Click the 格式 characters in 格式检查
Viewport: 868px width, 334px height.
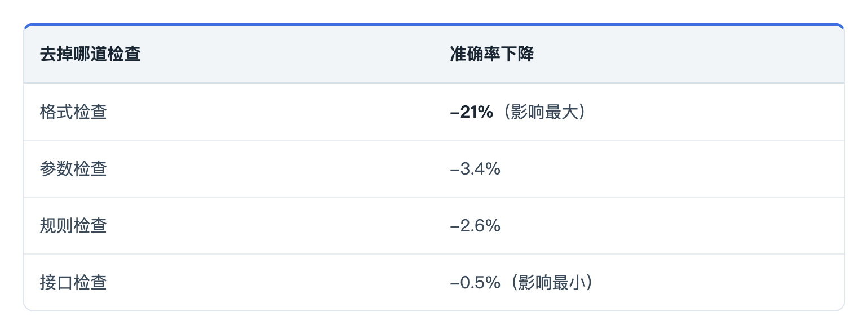56,112
